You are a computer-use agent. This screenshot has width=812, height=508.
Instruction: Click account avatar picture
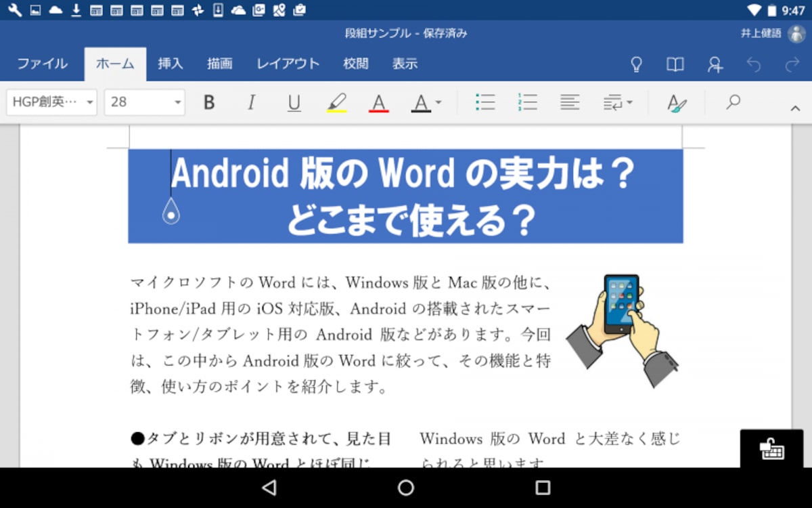pos(796,33)
